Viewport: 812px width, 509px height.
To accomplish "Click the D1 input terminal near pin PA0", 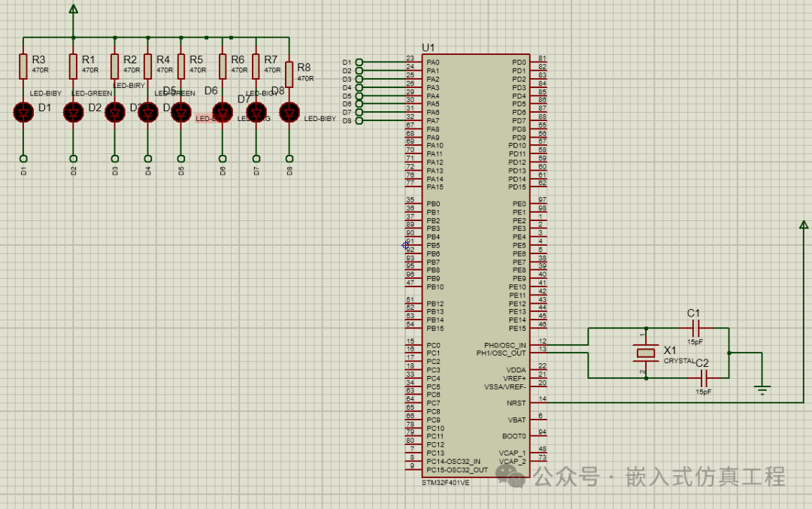I will coord(361,61).
